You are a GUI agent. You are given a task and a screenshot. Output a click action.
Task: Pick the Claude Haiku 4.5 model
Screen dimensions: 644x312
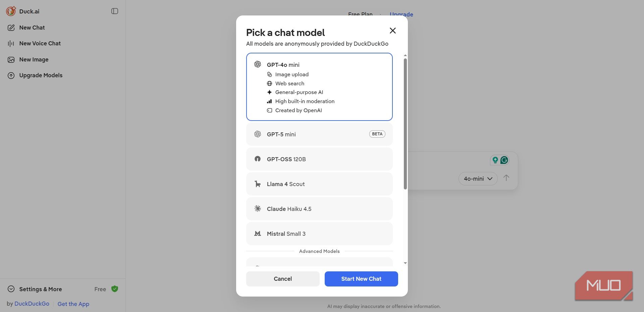click(319, 209)
